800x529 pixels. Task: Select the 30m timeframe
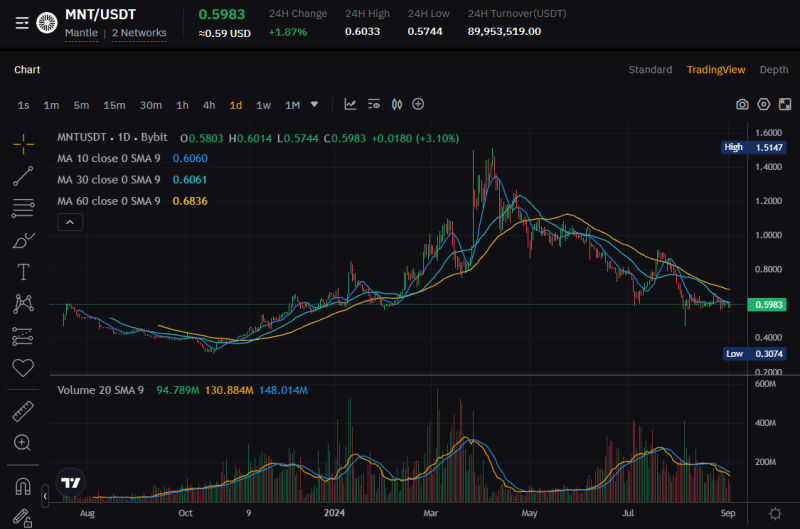point(151,105)
